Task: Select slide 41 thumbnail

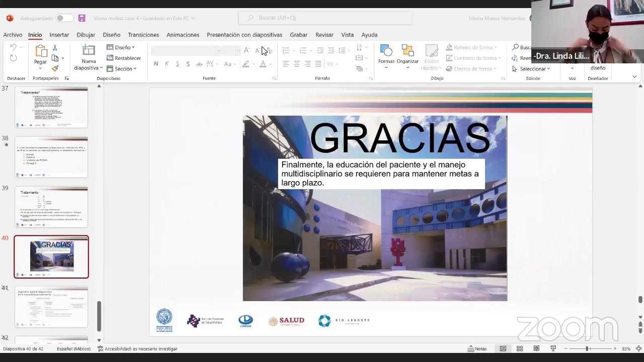Action: [51, 307]
